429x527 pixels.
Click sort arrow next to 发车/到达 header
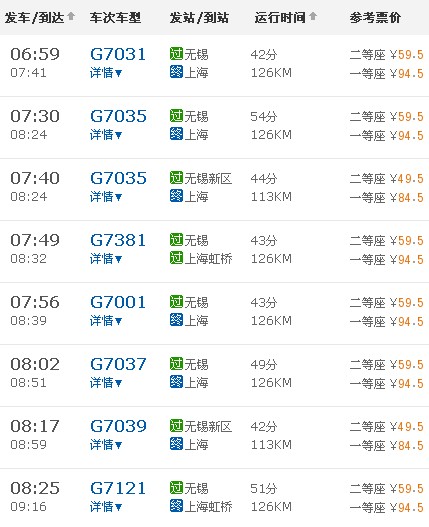pos(71,16)
